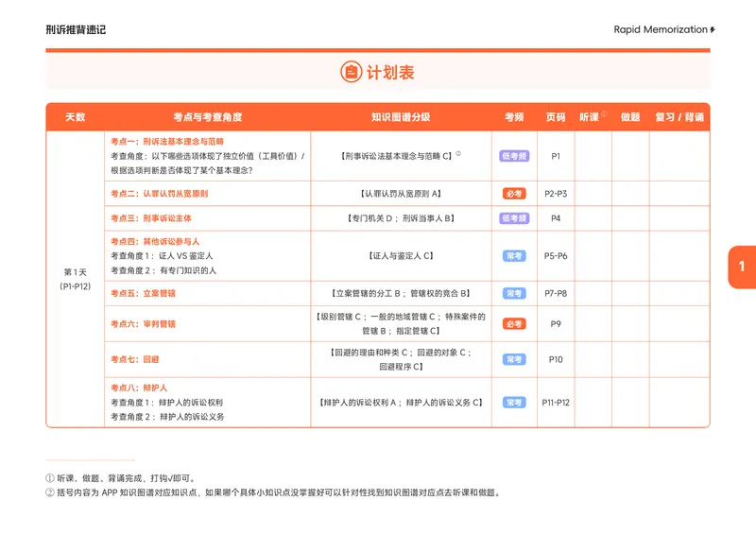Click 【立案管辖的分工 B；管辖权的竞合 B】 cell

401,293
